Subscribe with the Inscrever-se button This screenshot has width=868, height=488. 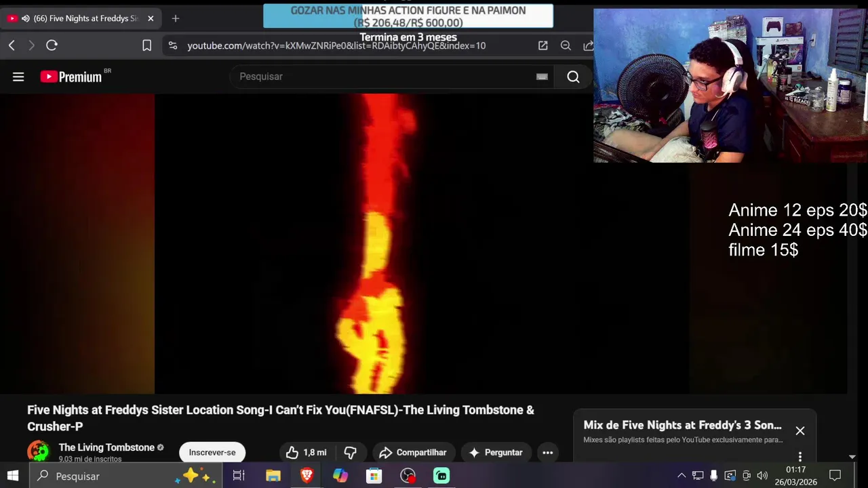click(x=212, y=452)
